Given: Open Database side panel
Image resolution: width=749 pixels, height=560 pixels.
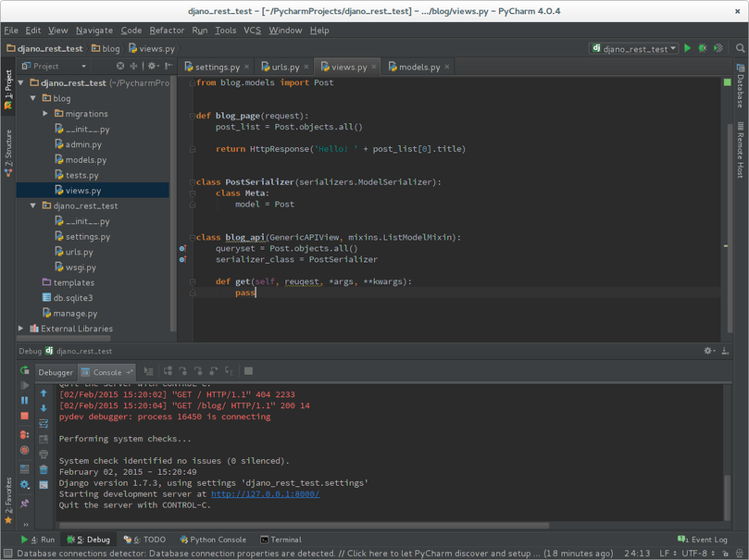Looking at the screenshot, I should pyautogui.click(x=741, y=86).
